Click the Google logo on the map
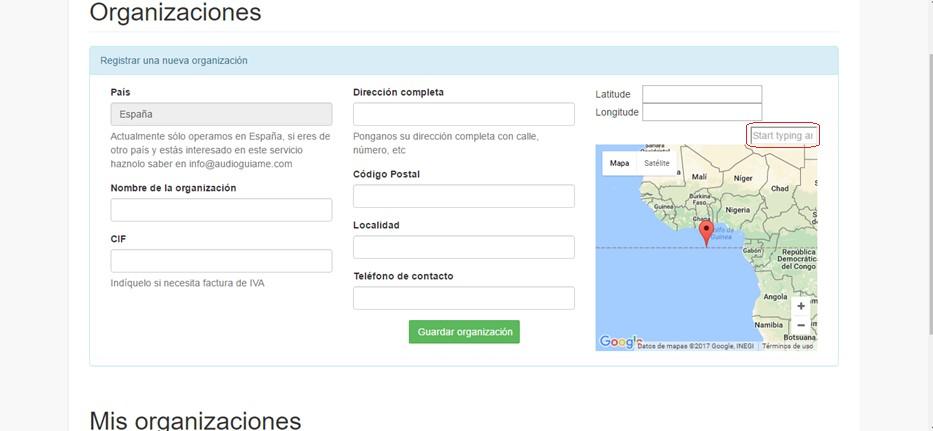This screenshot has height=431, width=933. [620, 342]
